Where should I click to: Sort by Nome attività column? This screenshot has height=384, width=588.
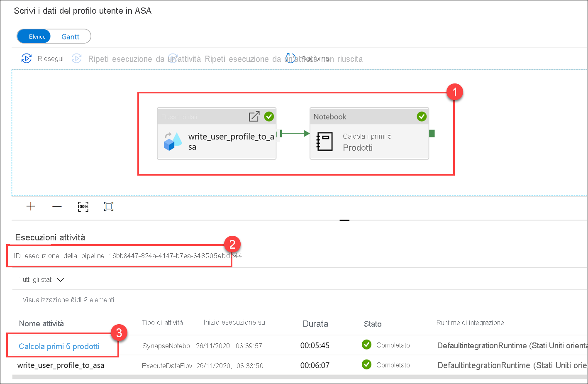point(41,323)
